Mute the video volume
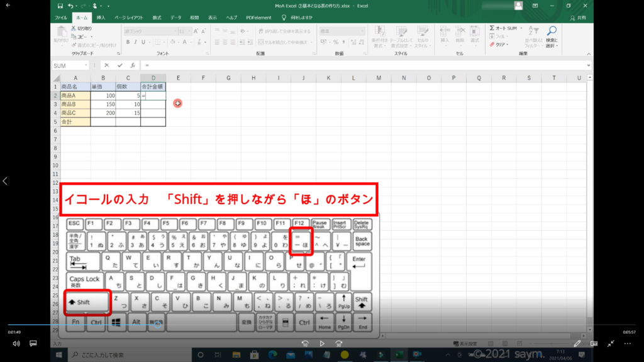 coord(16,344)
